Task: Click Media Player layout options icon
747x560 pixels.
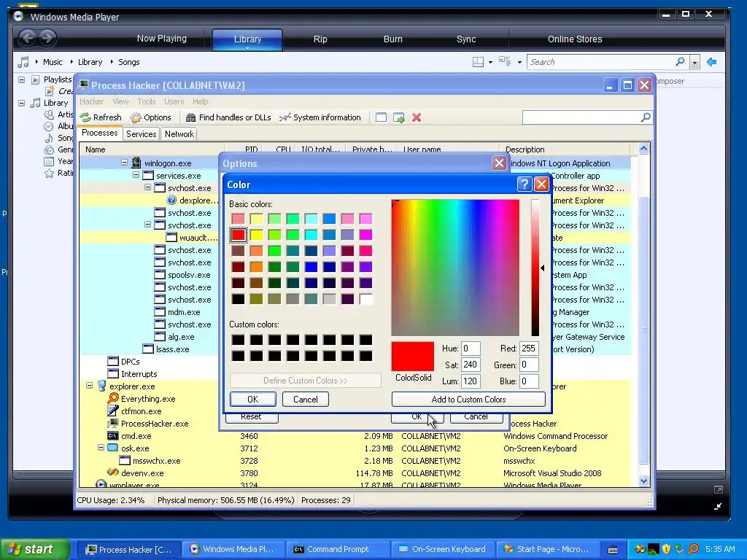Action: coord(478,62)
